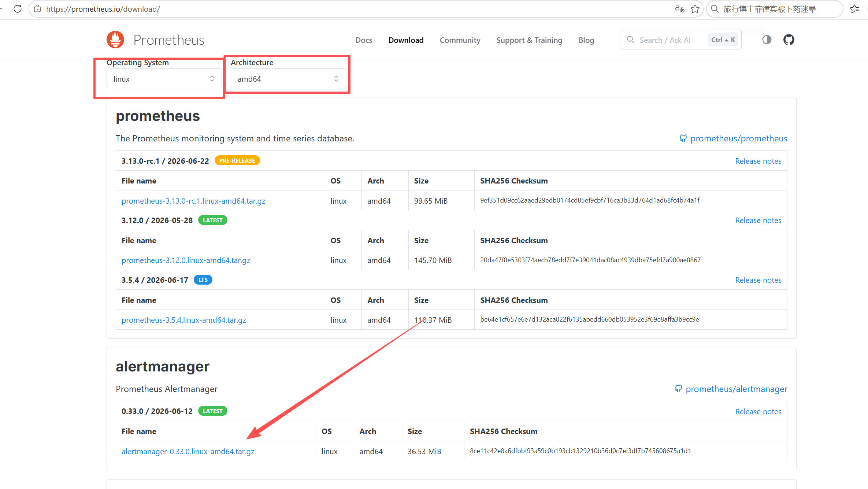Open the GitHub icon in header
Viewport: 868px width, 489px height.
pyautogui.click(x=789, y=40)
